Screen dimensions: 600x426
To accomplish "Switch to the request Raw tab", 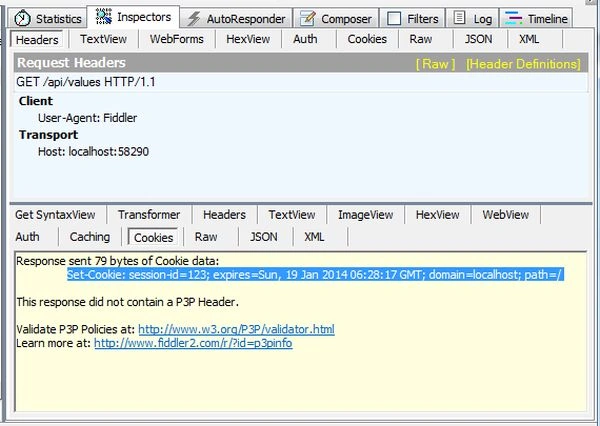I will [421, 39].
